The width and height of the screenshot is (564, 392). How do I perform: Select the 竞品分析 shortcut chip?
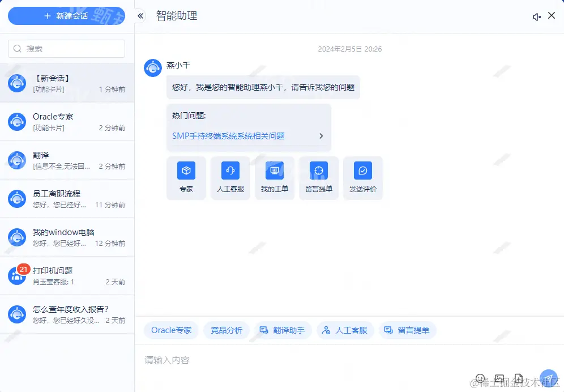pyautogui.click(x=226, y=330)
